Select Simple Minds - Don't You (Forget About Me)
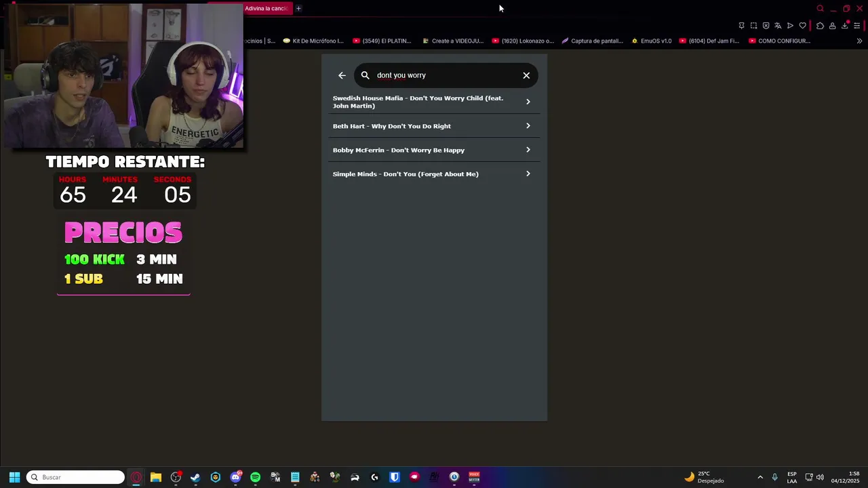 (x=434, y=174)
